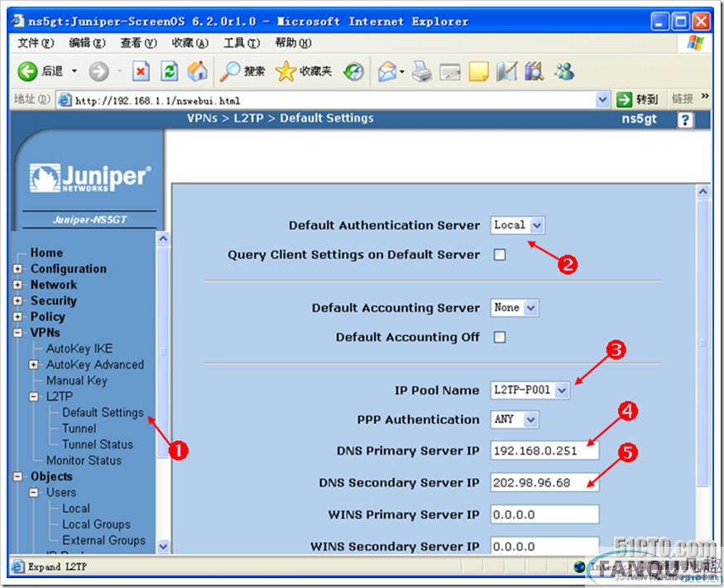Go to the browser Home page icon
Viewport: 724px width, 588px height.
point(198,71)
